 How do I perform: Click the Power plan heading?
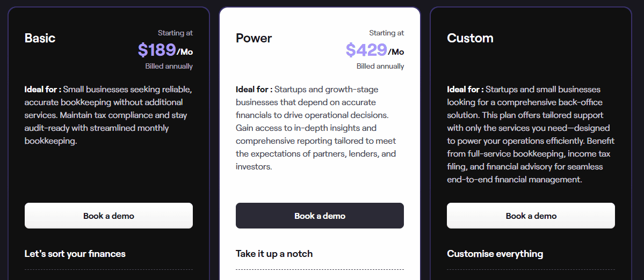click(254, 38)
